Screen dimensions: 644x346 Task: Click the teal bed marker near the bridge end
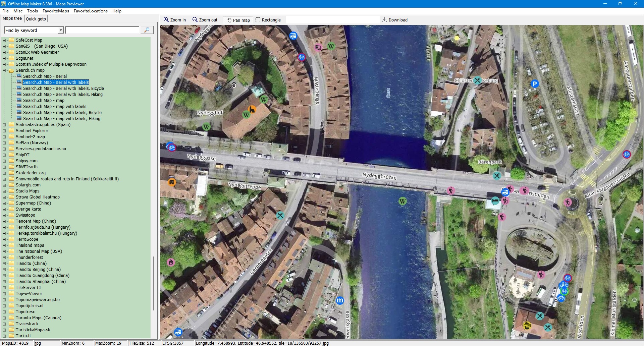pyautogui.click(x=495, y=201)
